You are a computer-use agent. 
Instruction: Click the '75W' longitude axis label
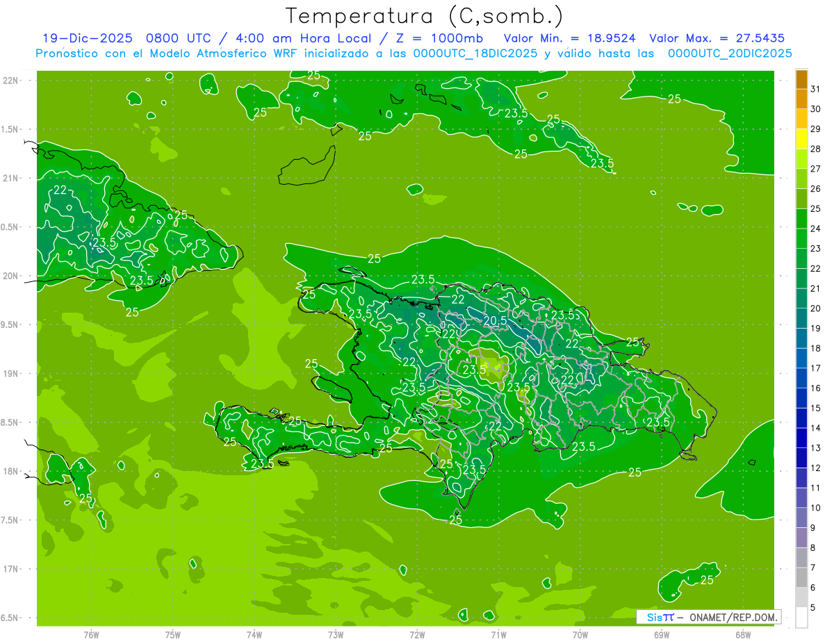[173, 634]
